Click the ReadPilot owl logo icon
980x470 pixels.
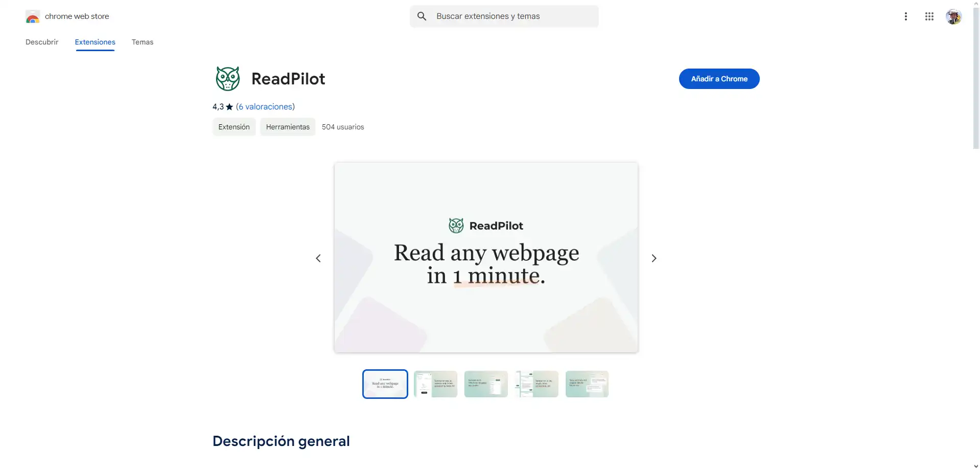click(227, 79)
